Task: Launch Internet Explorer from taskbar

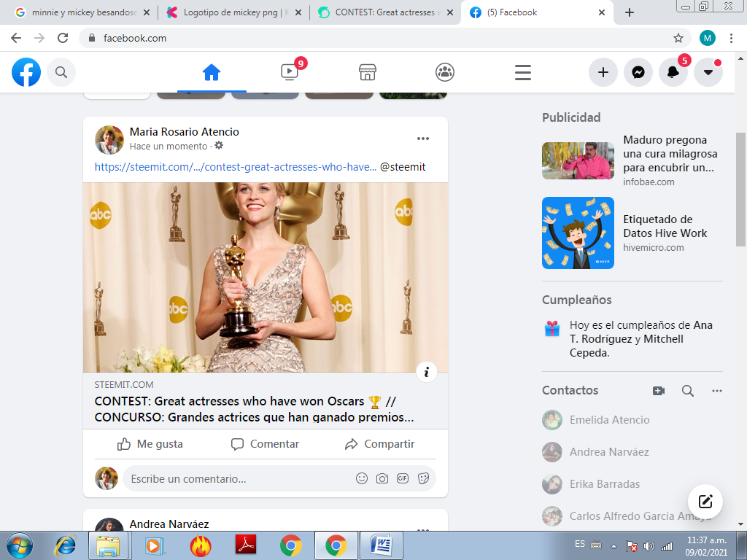Action: 66,545
